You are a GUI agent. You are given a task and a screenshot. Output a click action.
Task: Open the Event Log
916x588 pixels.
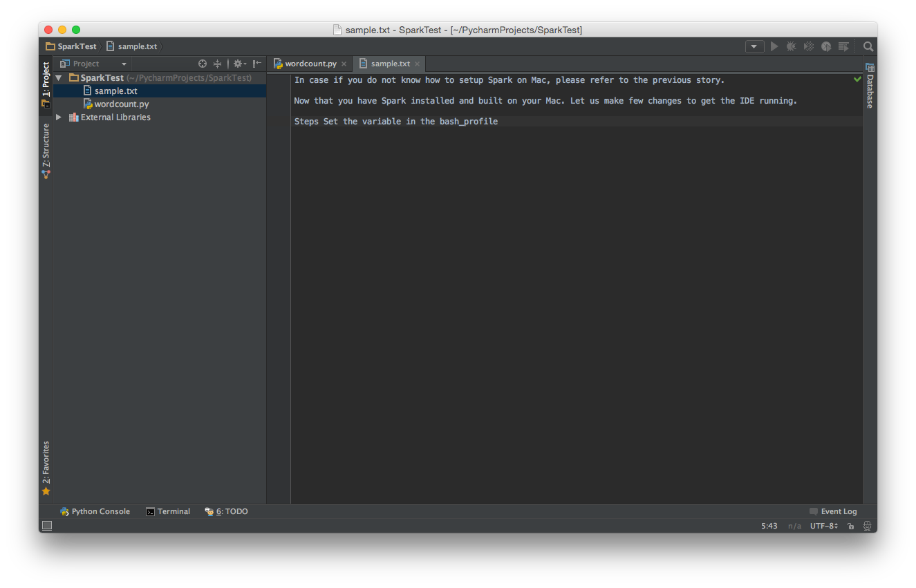pyautogui.click(x=833, y=512)
